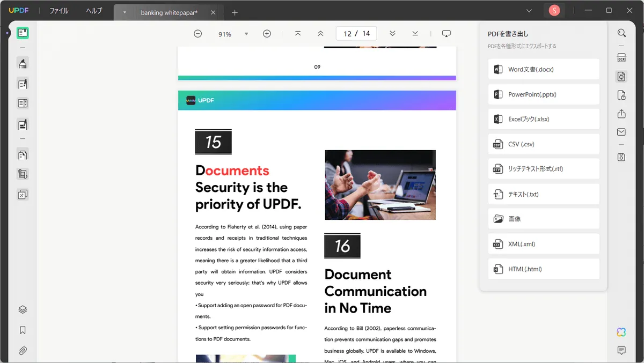Viewport: 644px width, 363px height.
Task: Open the Reader mode icon in left sidebar
Action: tap(23, 33)
